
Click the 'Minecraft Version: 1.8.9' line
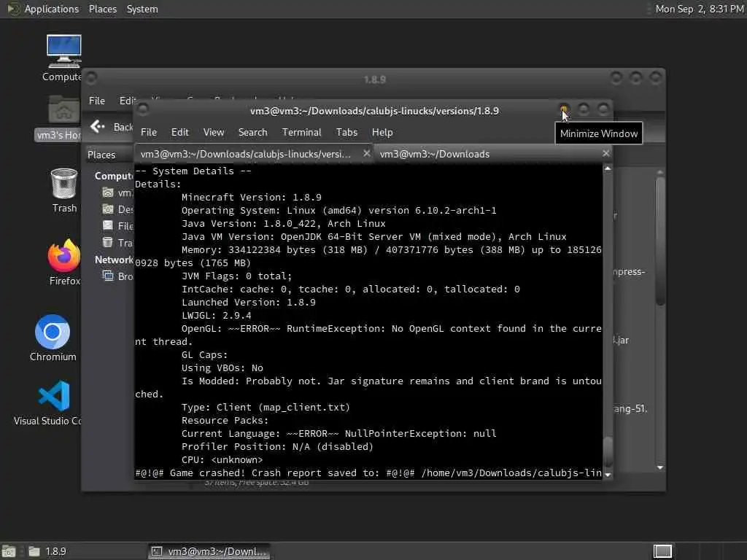coord(251,197)
